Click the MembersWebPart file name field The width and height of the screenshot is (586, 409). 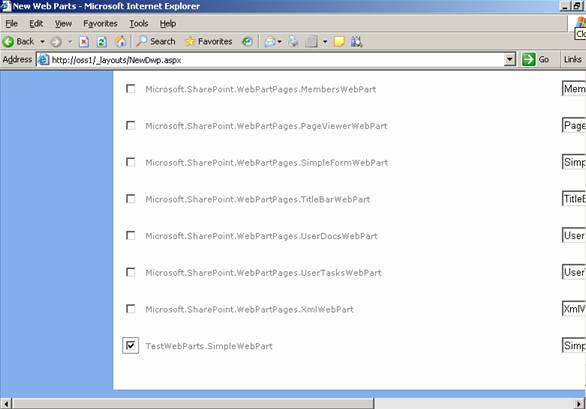pos(574,89)
